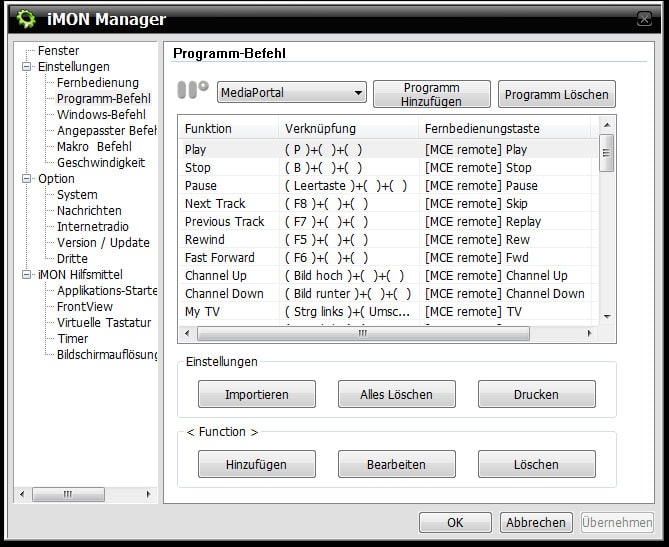
Task: Open Windows-Befehl settings page
Action: [x=100, y=115]
